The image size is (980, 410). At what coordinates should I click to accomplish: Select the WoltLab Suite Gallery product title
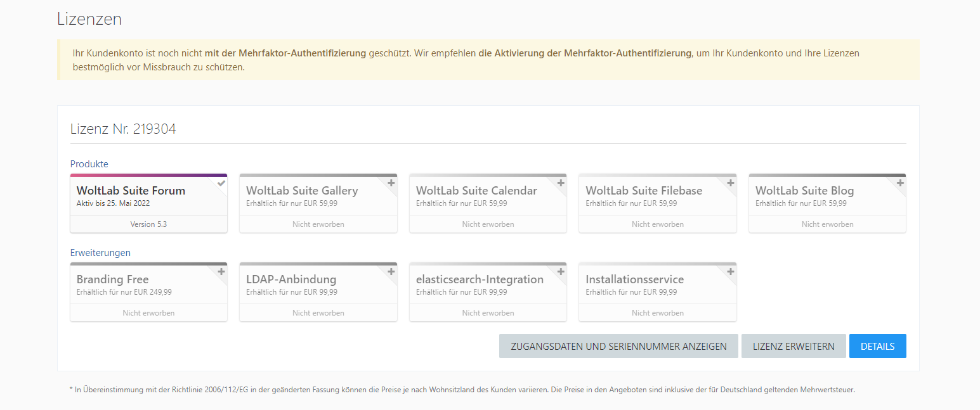pos(302,191)
